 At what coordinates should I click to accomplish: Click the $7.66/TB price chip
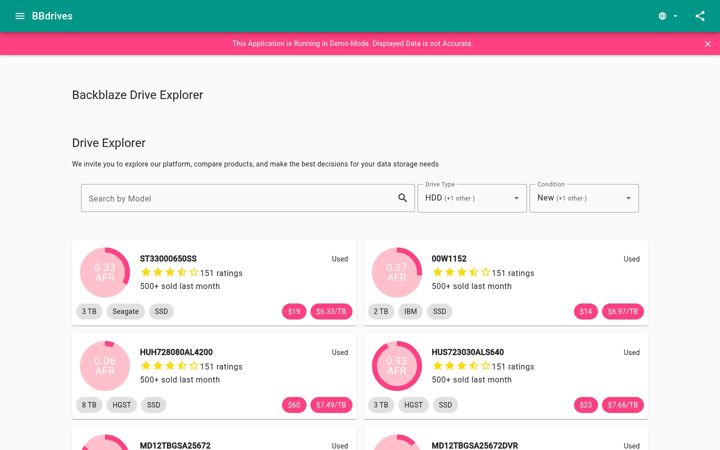(x=623, y=405)
